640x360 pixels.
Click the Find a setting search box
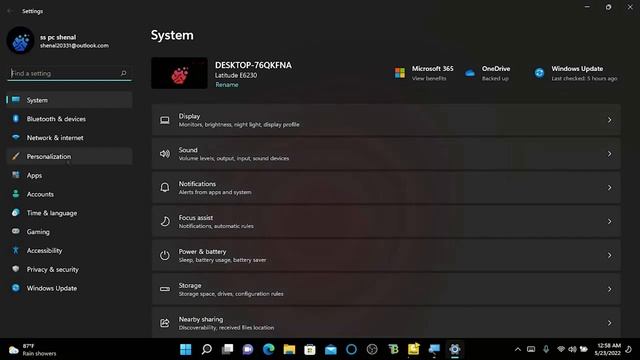coord(69,73)
